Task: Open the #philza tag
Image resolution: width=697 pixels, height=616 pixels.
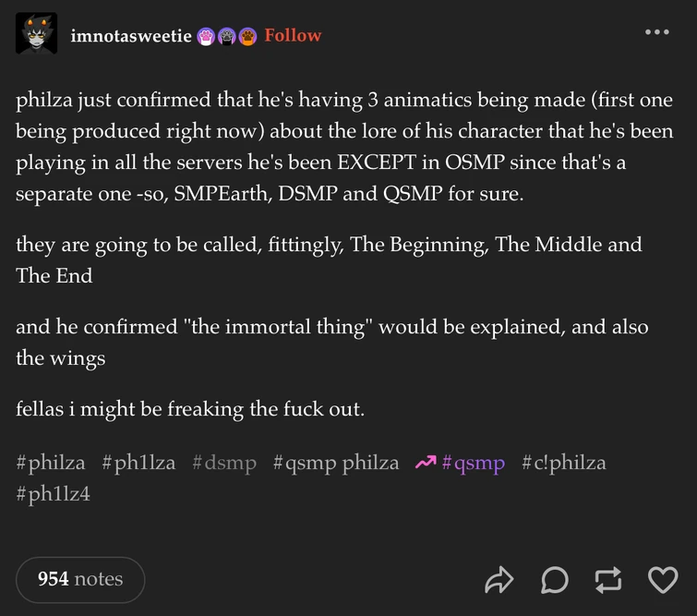Action: pos(51,463)
